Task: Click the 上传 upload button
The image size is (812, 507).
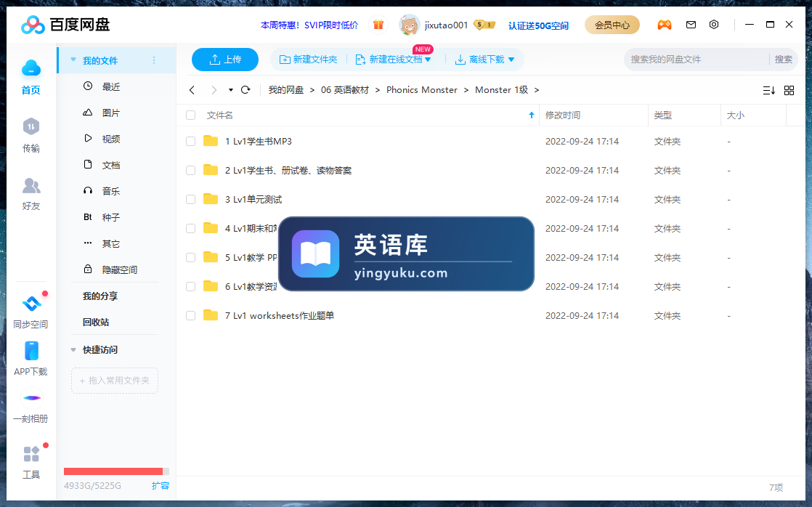Action: [224, 60]
